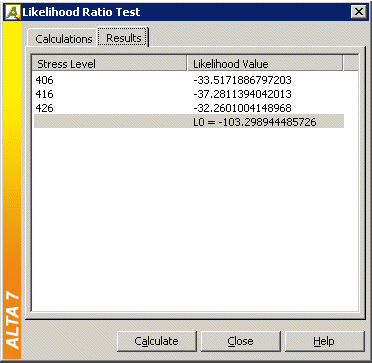
Task: Click likelihood value -32.2601004148968
Action: (242, 108)
